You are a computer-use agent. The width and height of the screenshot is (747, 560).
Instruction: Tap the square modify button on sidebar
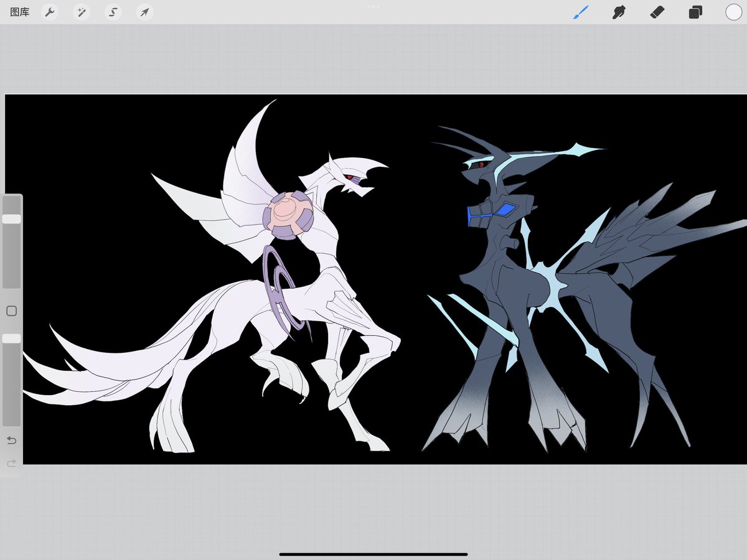pyautogui.click(x=11, y=311)
